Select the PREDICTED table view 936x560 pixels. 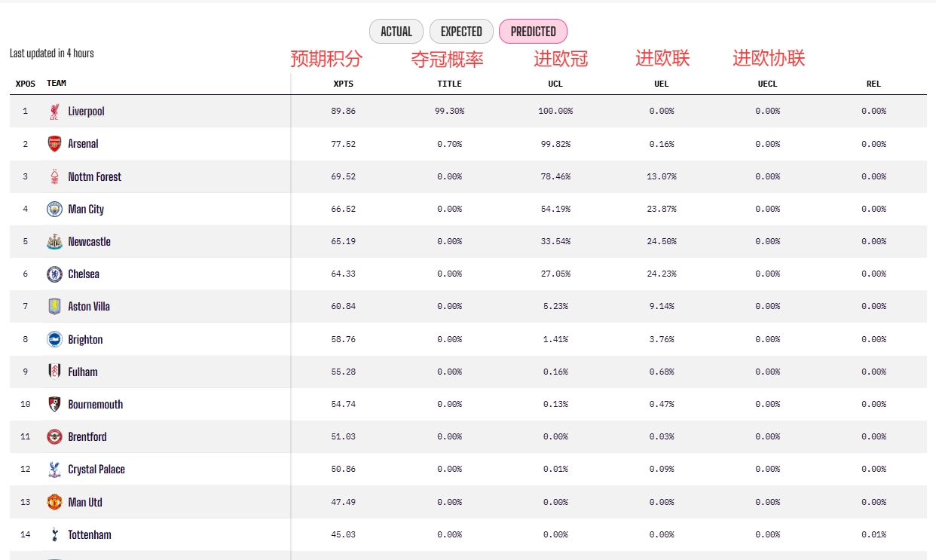point(533,32)
